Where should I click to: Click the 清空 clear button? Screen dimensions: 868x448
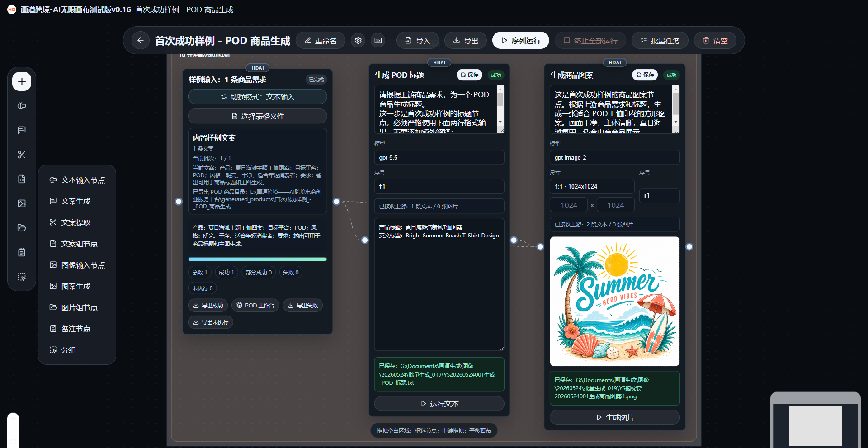(715, 41)
